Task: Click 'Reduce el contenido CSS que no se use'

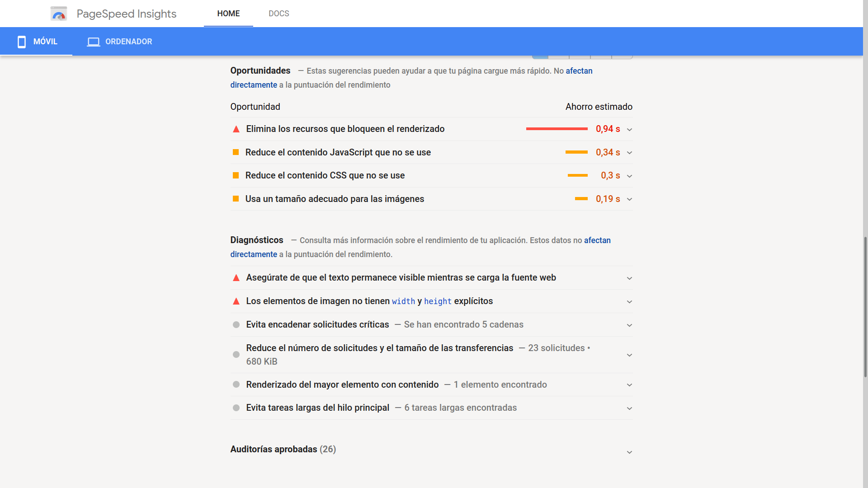Action: (x=325, y=175)
